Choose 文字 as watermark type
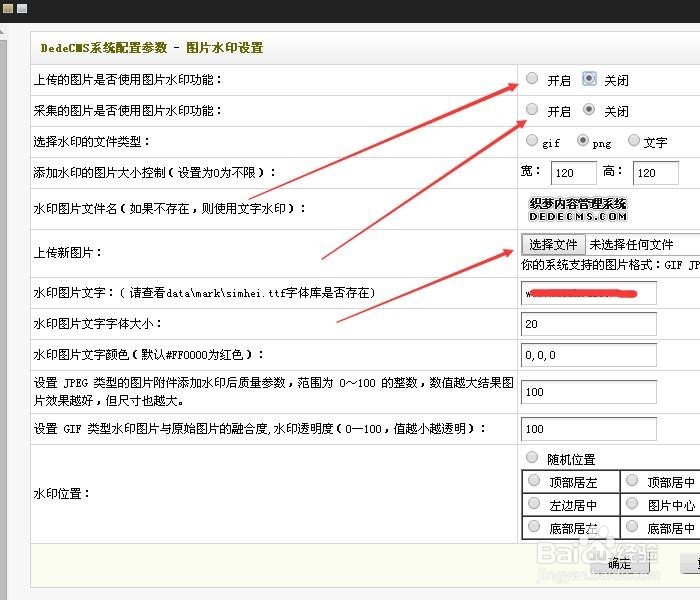Viewport: 700px width, 600px height. pos(633,140)
